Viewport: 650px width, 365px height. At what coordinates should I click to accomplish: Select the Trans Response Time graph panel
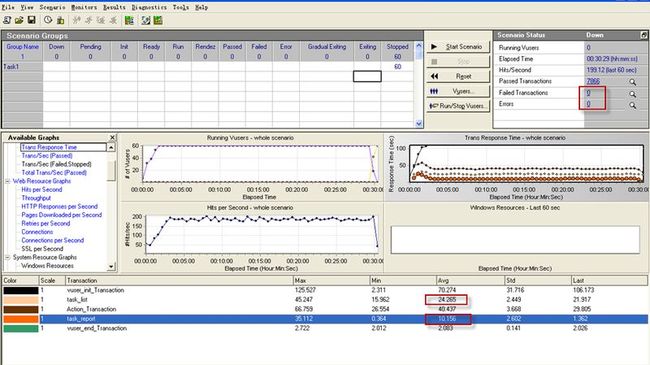click(517, 167)
